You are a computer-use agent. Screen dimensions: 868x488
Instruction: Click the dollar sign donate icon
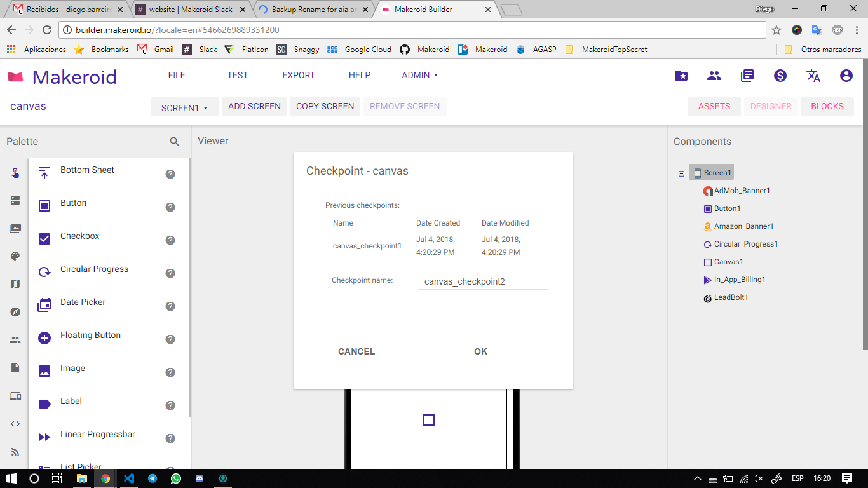[780, 76]
